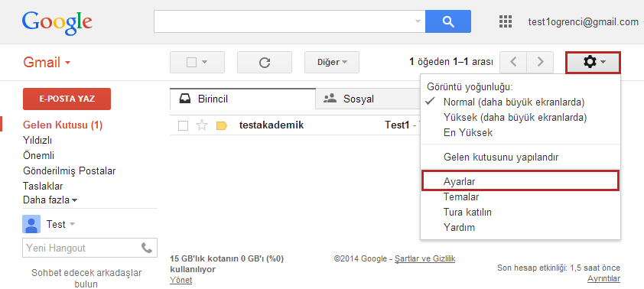Screen dimensions: 644x289
Task: Click the Google logo
Action: tap(57, 23)
